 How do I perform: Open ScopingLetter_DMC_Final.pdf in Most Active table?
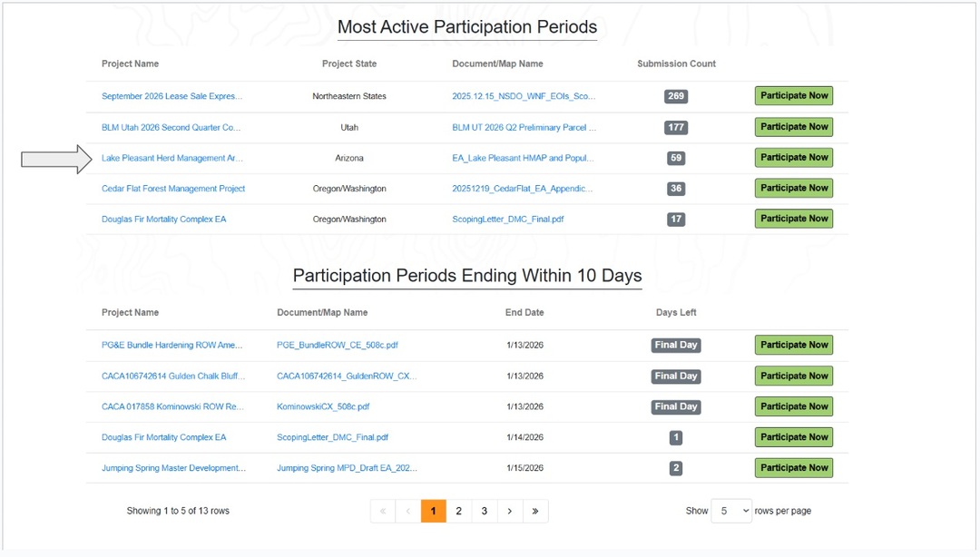coord(508,220)
